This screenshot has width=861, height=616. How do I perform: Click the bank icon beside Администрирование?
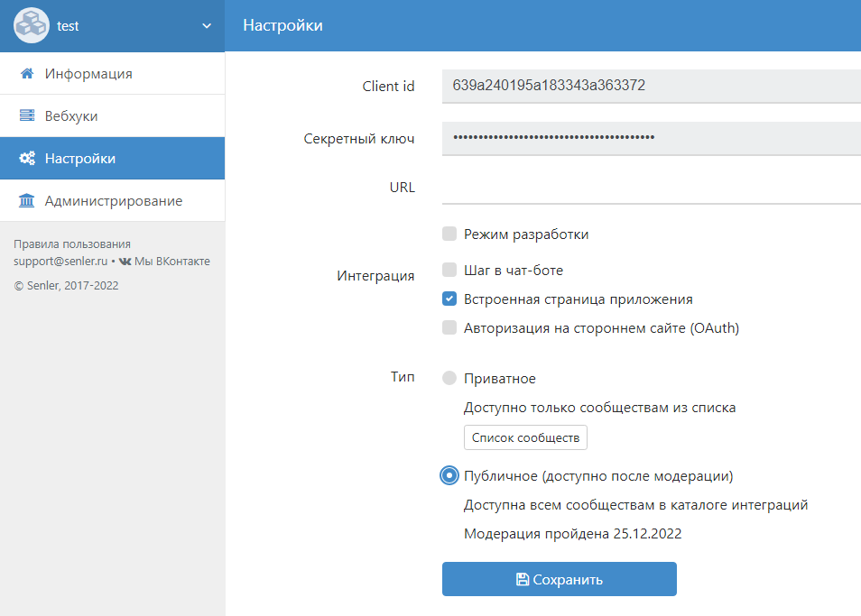27,201
